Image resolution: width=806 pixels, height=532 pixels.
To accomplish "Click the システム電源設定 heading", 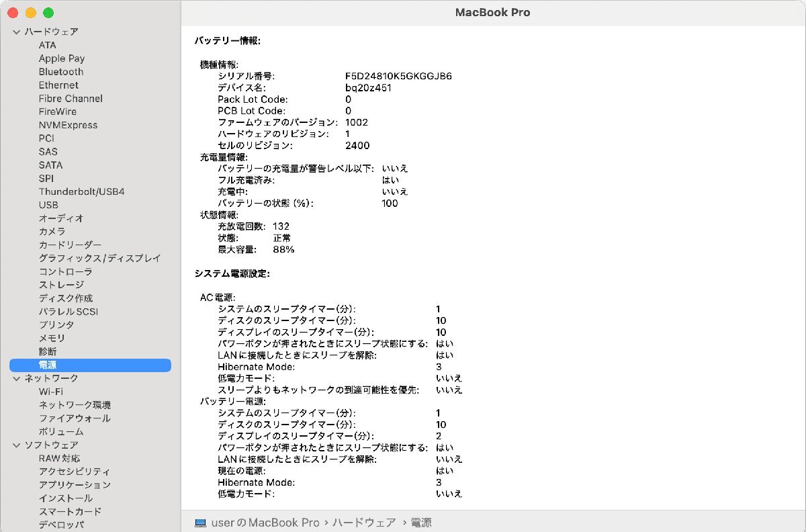I will click(x=232, y=273).
